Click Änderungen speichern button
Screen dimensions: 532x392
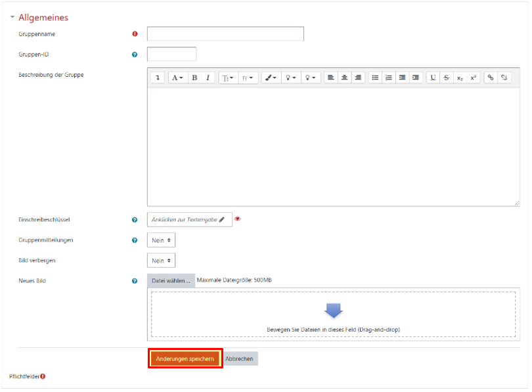[x=185, y=359]
